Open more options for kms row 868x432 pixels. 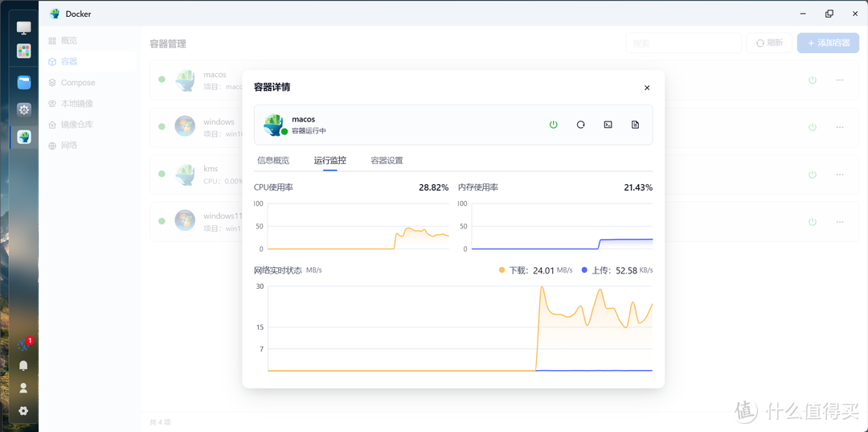tap(840, 174)
